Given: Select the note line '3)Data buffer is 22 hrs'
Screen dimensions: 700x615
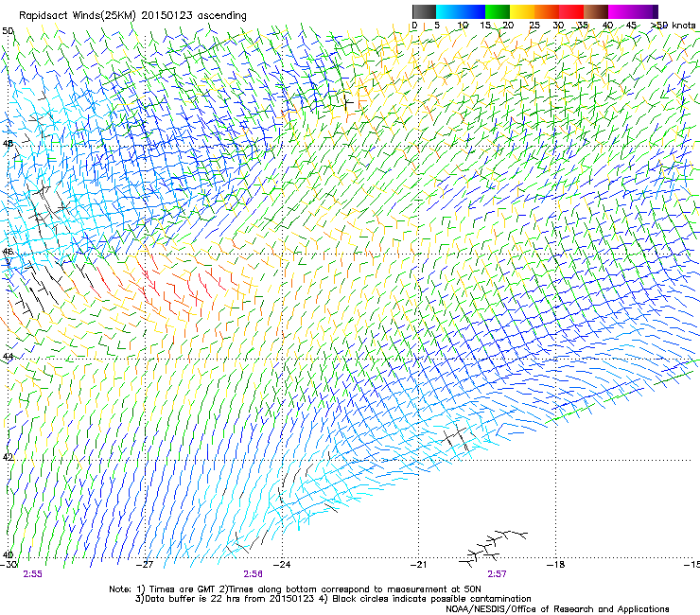Looking at the screenshot, I should pyautogui.click(x=333, y=599).
